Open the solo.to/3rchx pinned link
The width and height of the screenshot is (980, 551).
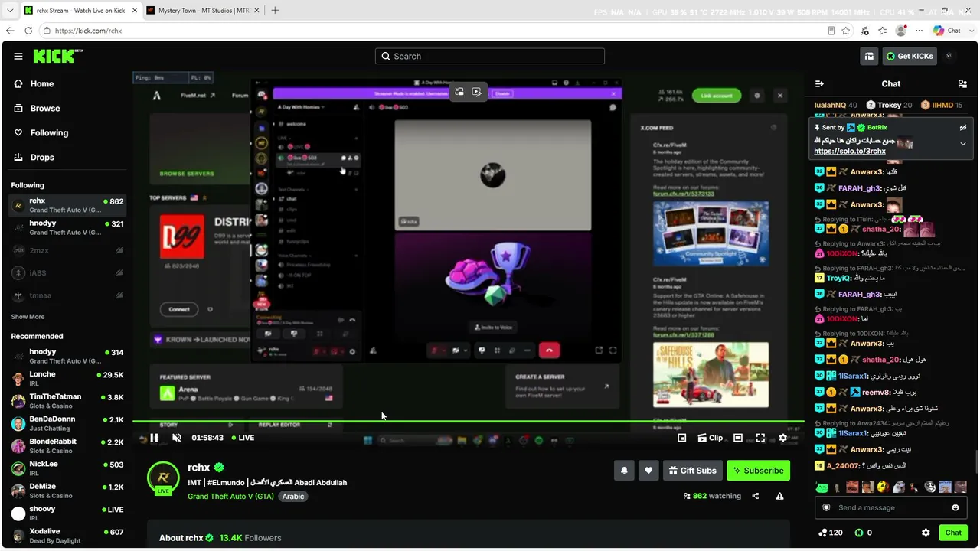(850, 152)
